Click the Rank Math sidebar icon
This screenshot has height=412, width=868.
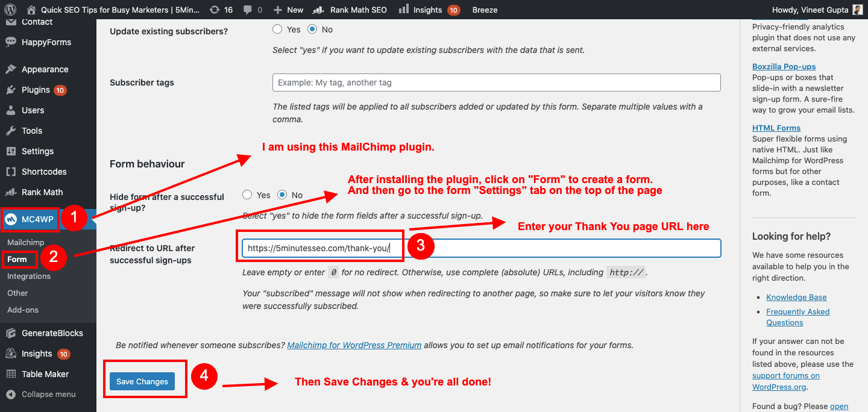point(10,192)
